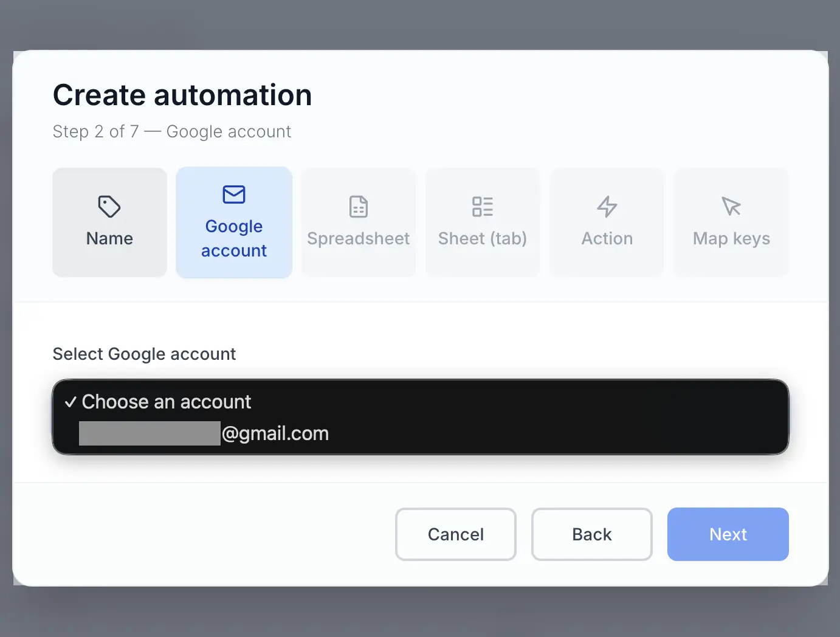This screenshot has width=840, height=637.
Task: Open the Select Google account dropdown
Action: 420,417
